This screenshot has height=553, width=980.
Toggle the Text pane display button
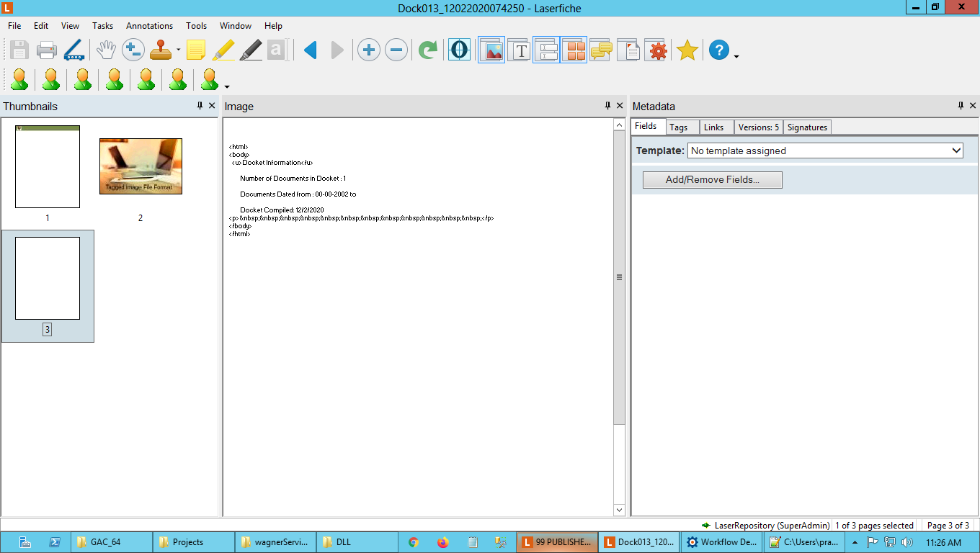(519, 50)
